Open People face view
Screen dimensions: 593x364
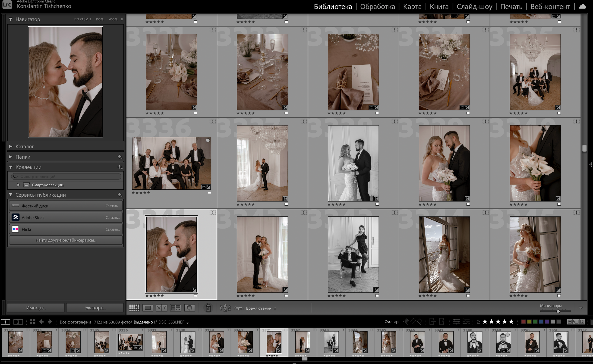[x=189, y=308]
